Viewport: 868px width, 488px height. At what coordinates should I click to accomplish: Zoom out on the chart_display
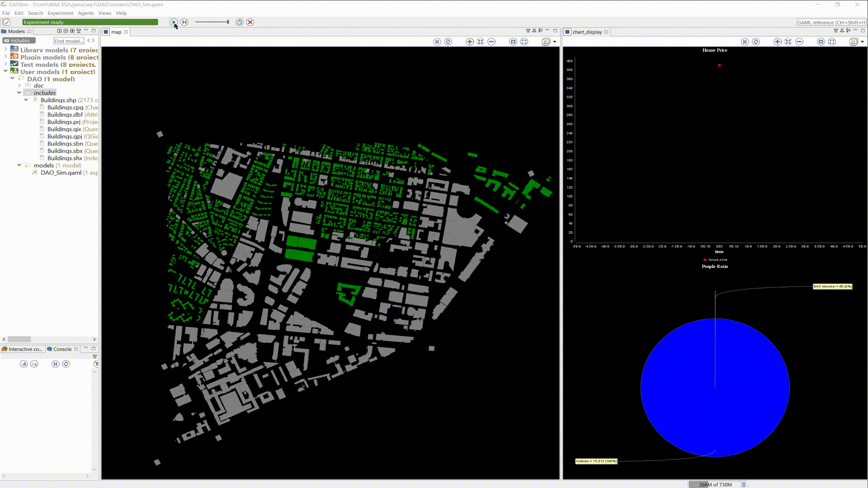[799, 42]
